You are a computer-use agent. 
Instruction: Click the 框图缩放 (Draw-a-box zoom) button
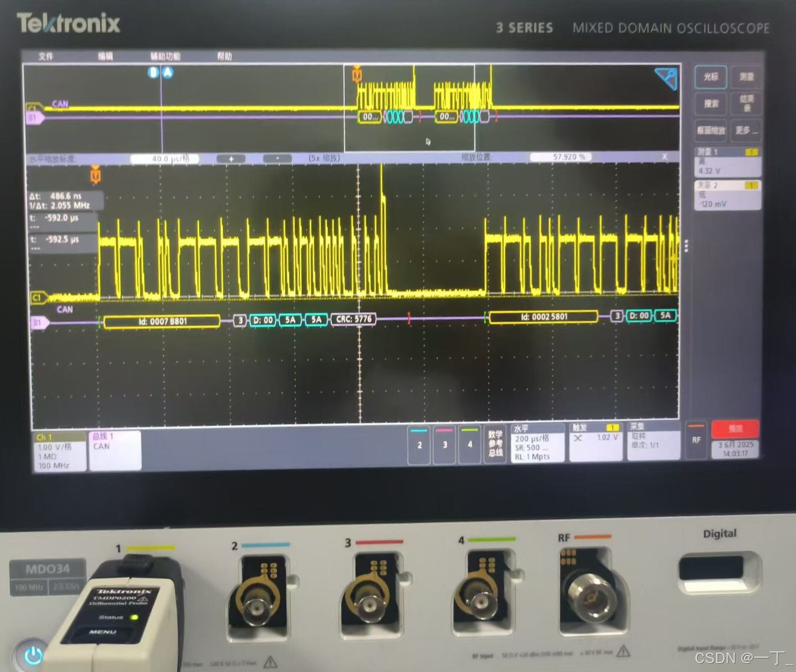pyautogui.click(x=711, y=130)
